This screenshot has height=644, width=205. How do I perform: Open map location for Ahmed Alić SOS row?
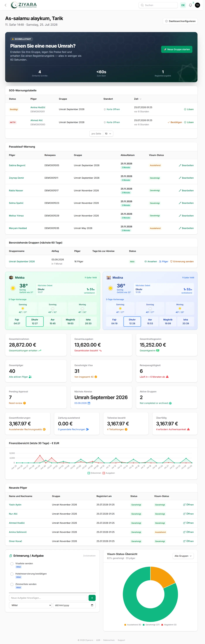[112, 122]
